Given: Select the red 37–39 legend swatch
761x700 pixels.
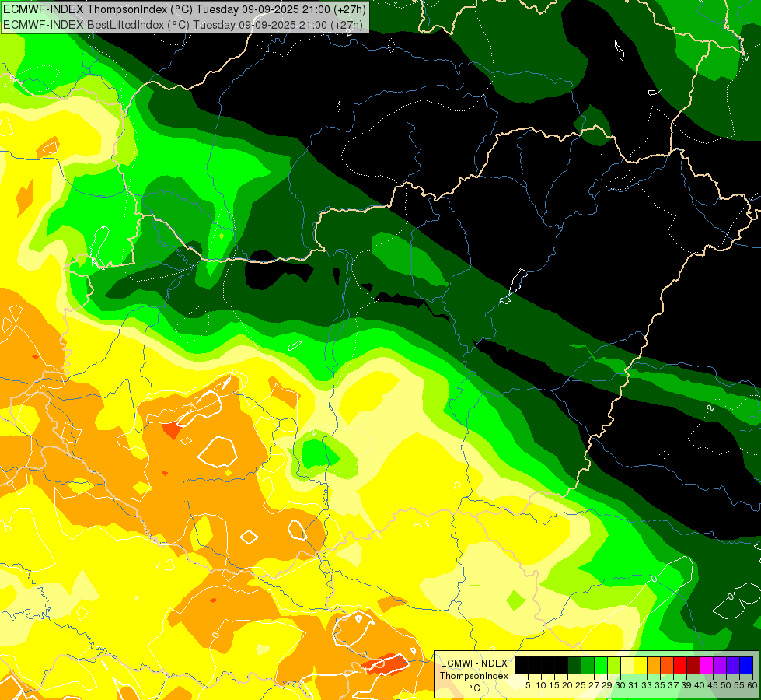Looking at the screenshot, I should pyautogui.click(x=680, y=665).
